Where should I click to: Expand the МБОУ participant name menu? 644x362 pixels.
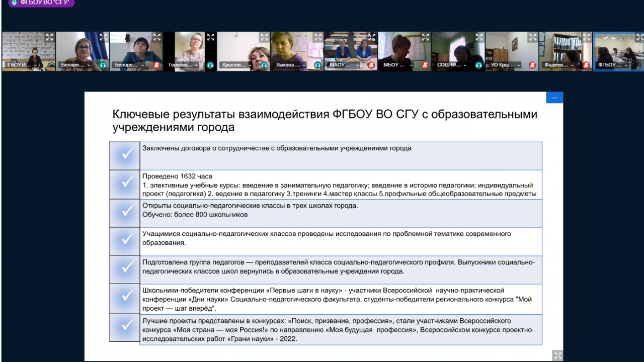click(412, 65)
